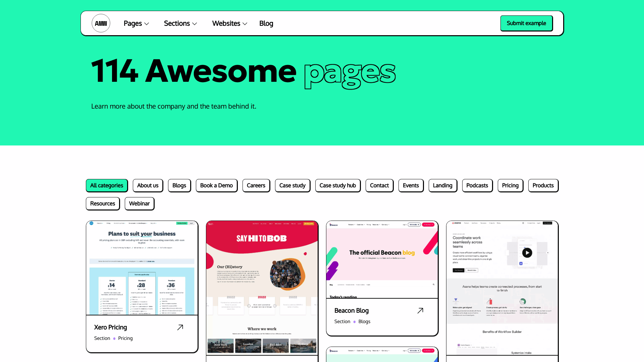Select the Podcasts category filter
644x362 pixels.
(x=477, y=185)
